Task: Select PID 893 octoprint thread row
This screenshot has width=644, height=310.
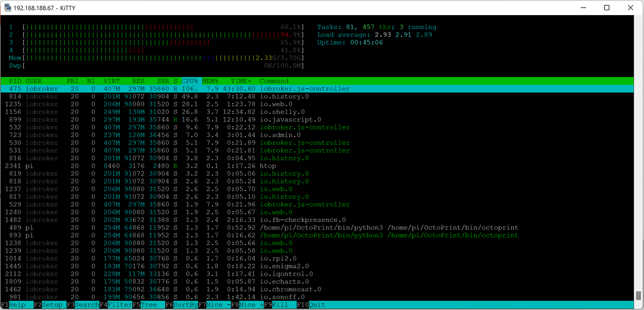Action: pyautogui.click(x=317, y=235)
